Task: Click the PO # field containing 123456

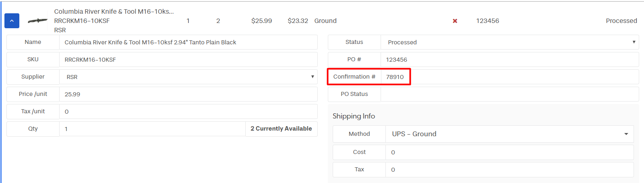Action: click(x=509, y=60)
